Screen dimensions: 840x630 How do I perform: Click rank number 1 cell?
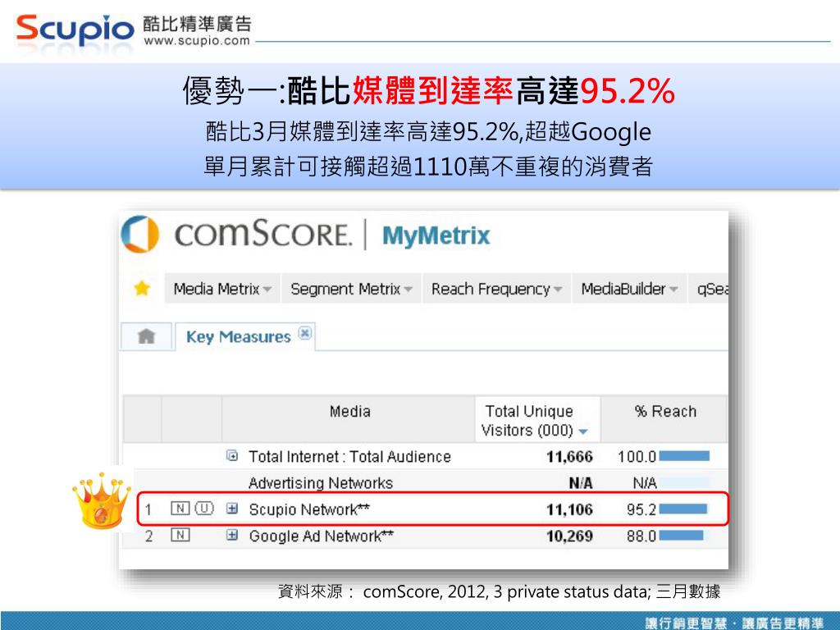click(148, 509)
